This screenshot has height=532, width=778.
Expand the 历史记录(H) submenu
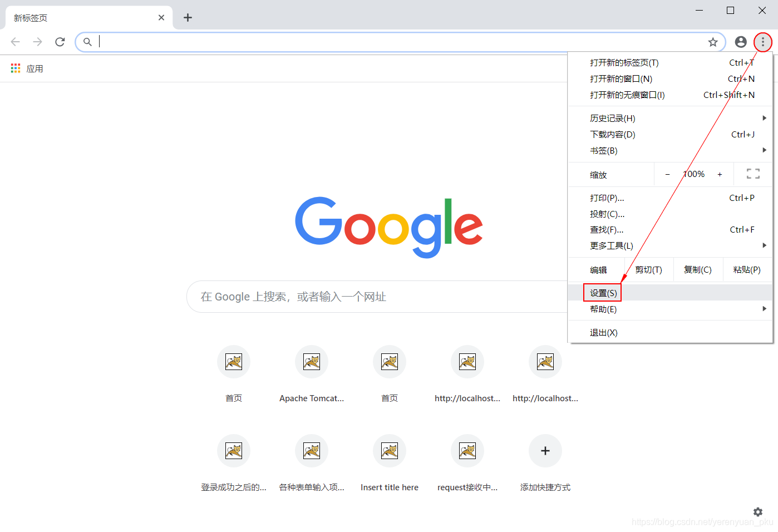tap(671, 119)
